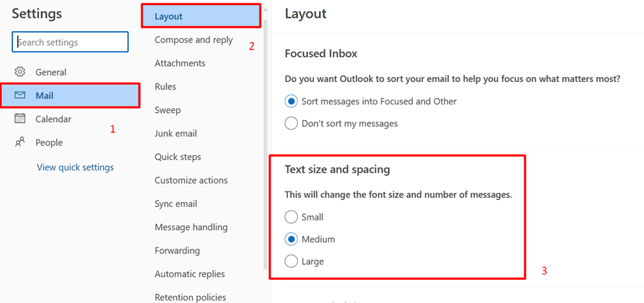This screenshot has width=644, height=303.
Task: Click the People contacts icon
Action: tap(20, 142)
